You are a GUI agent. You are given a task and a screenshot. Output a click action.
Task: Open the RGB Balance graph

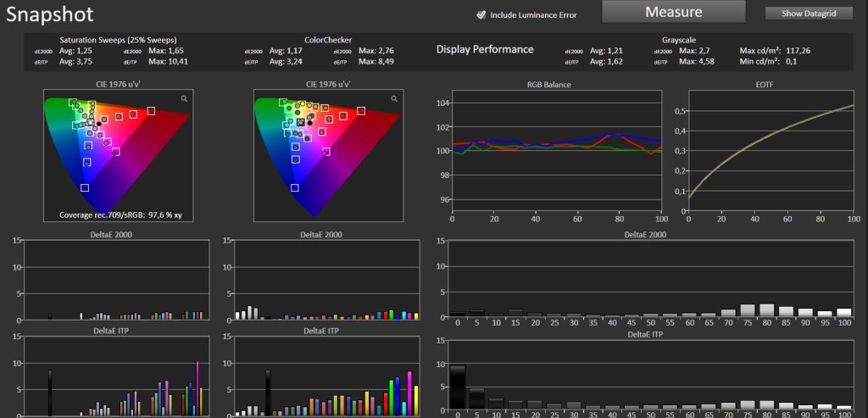[557, 151]
